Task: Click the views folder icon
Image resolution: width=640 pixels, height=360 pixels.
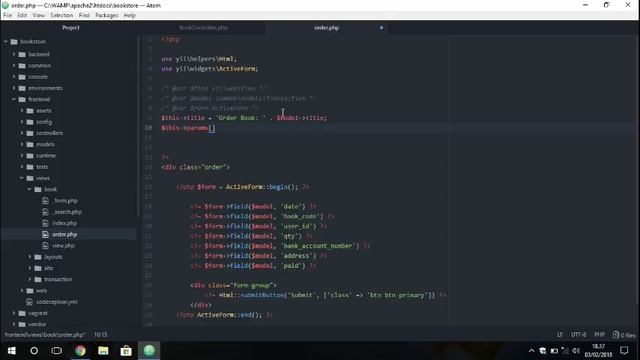Action: coord(30,178)
